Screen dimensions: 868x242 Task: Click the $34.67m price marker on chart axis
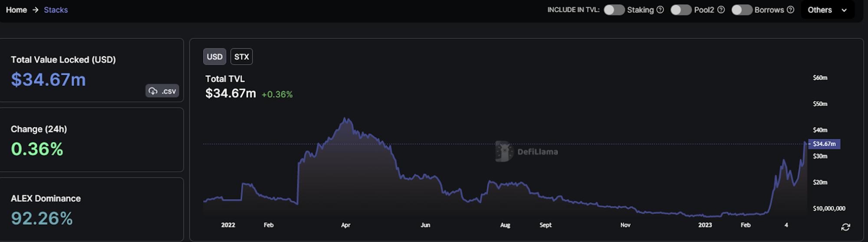tap(824, 144)
